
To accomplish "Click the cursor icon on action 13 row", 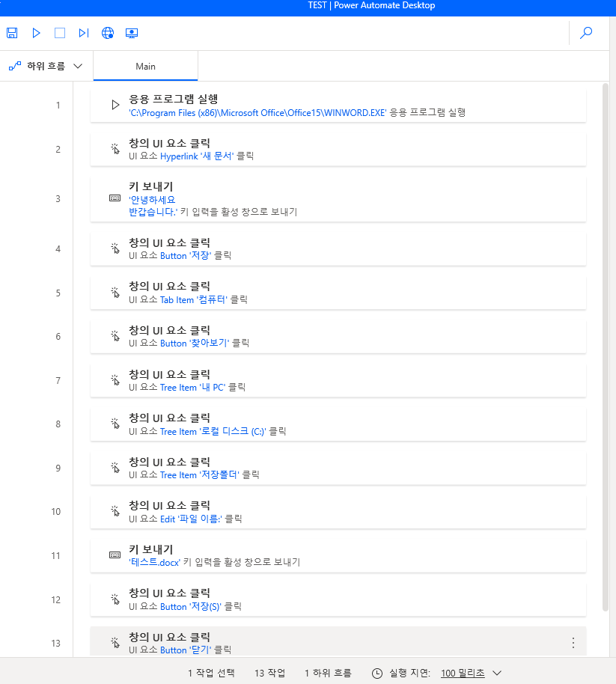I will (115, 643).
